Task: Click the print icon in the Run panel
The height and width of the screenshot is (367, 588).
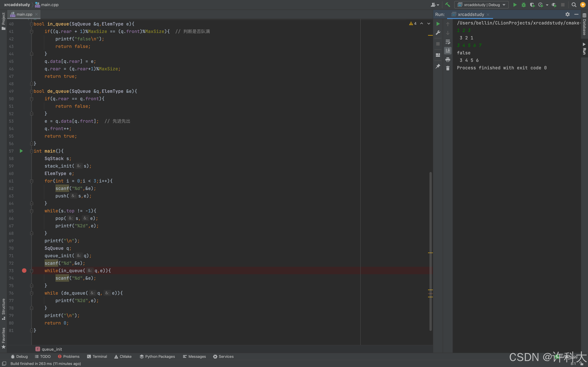Action: coord(448,59)
